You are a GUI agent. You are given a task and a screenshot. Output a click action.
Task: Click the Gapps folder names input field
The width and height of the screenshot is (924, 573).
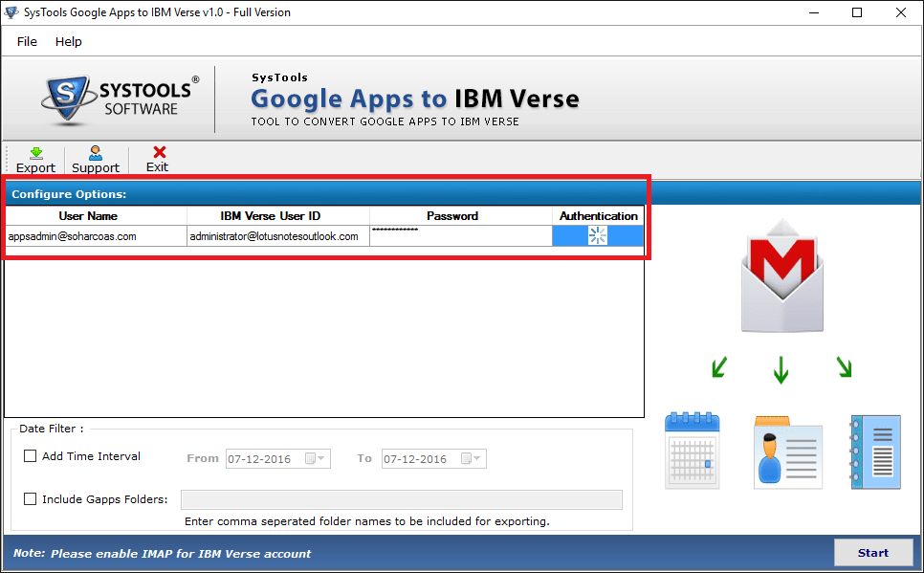402,499
